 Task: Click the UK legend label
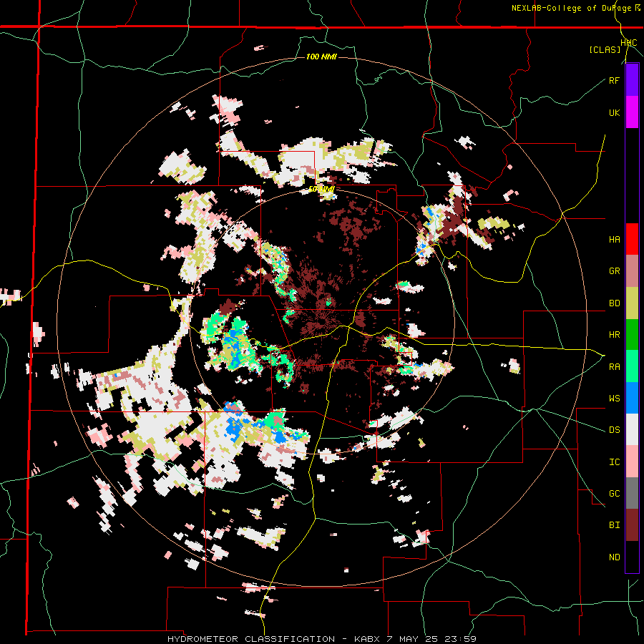pos(615,112)
